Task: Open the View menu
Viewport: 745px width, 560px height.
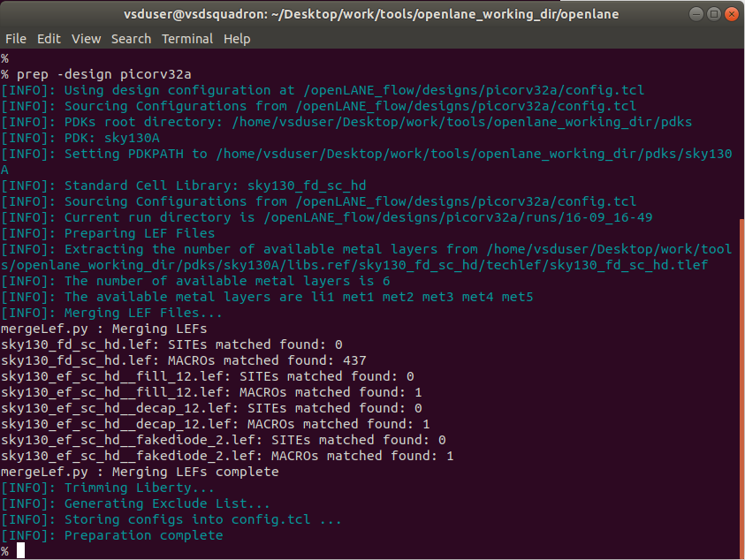Action: click(x=86, y=39)
